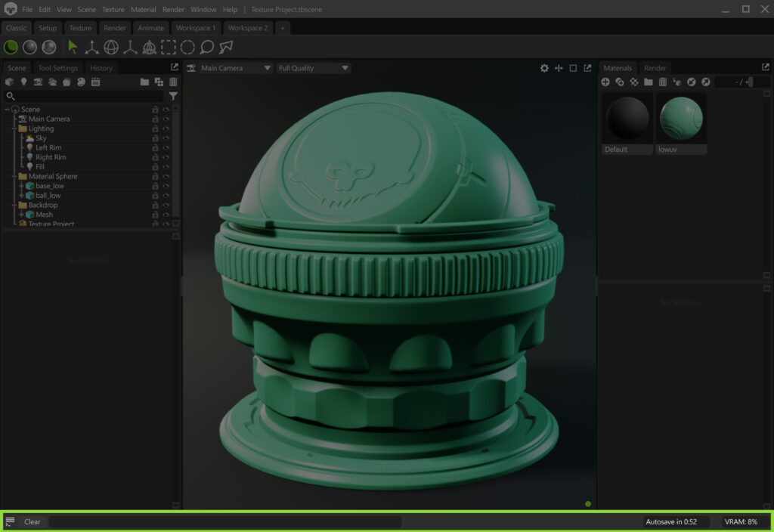774x532 pixels.
Task: Click the scene filter funnel icon
Action: pos(173,96)
